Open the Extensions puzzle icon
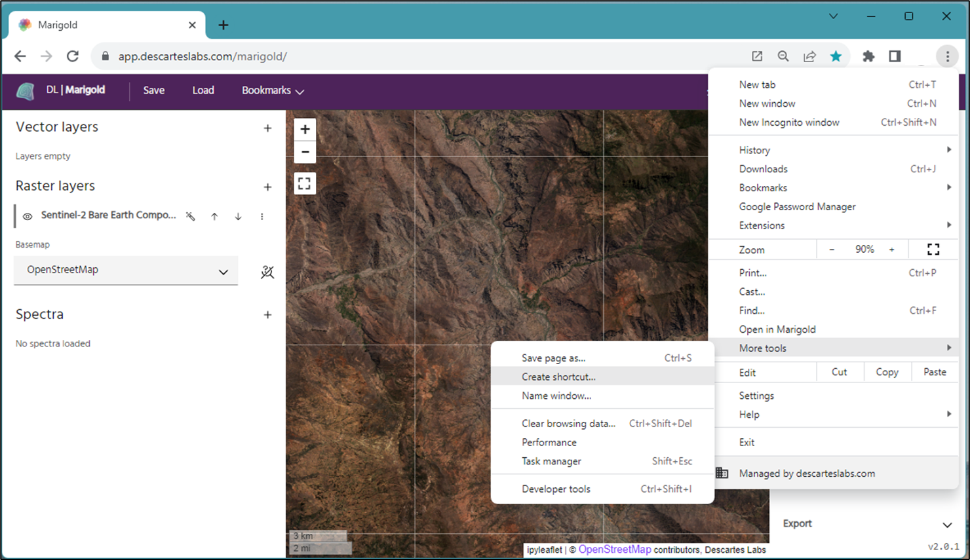 click(x=868, y=56)
